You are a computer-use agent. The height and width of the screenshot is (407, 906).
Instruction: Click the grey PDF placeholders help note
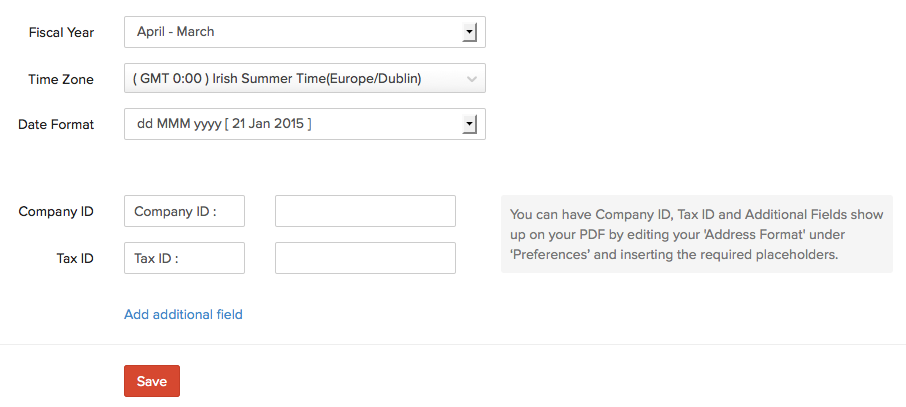(696, 234)
